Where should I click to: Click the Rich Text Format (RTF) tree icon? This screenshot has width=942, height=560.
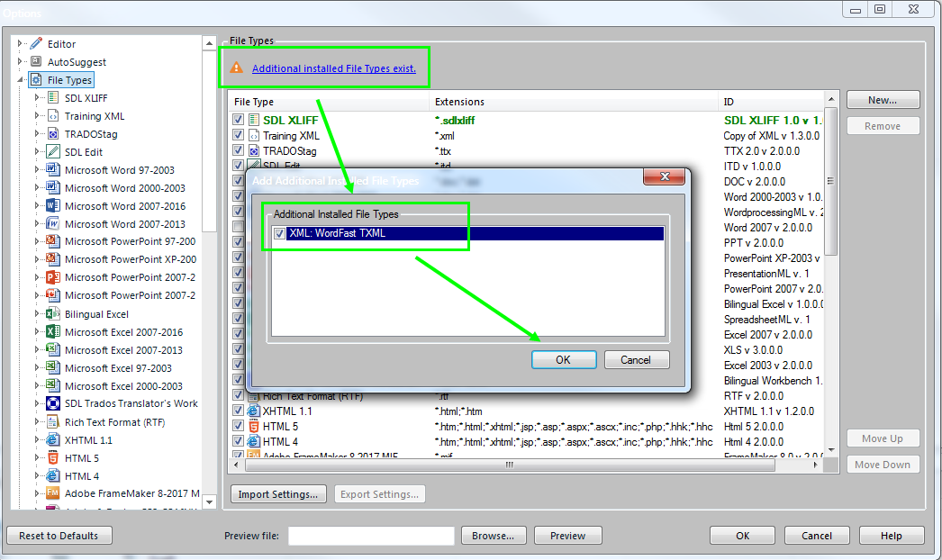tap(53, 422)
